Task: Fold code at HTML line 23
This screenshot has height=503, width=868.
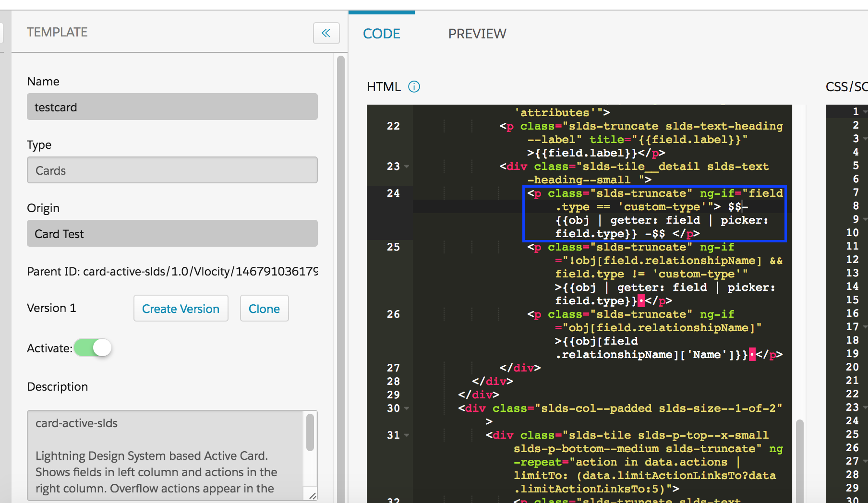Action: point(407,167)
